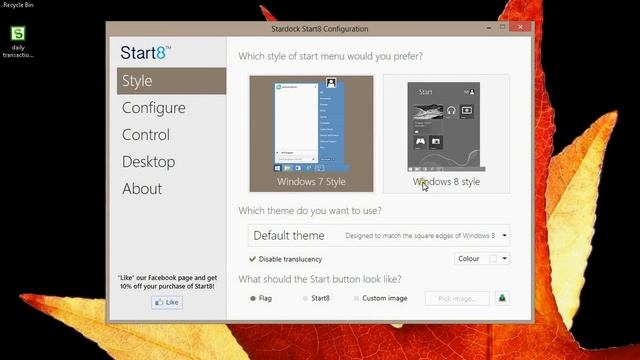Click the Start8 logo
The image size is (640, 360).
point(145,53)
